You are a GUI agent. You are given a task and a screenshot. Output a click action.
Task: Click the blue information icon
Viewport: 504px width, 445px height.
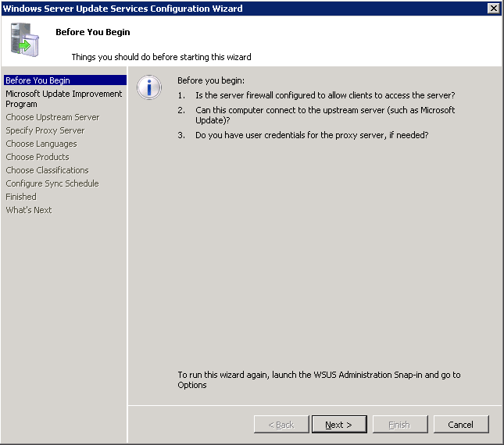[x=148, y=87]
